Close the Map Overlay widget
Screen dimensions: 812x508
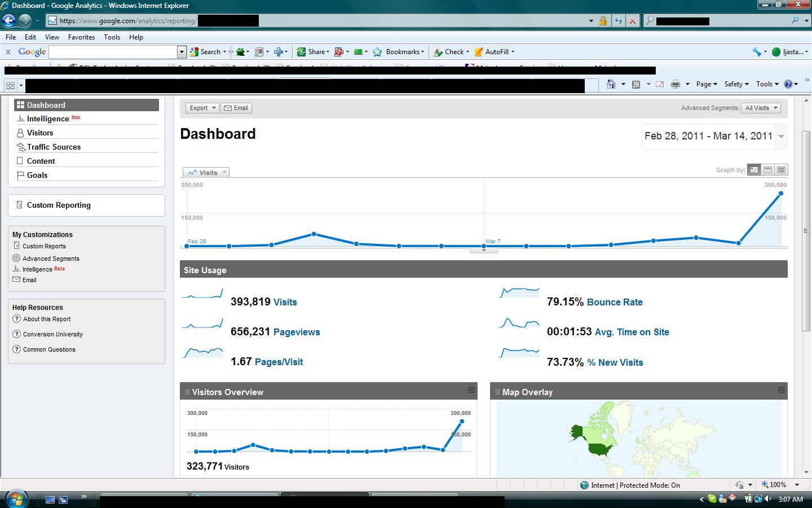pyautogui.click(x=782, y=390)
